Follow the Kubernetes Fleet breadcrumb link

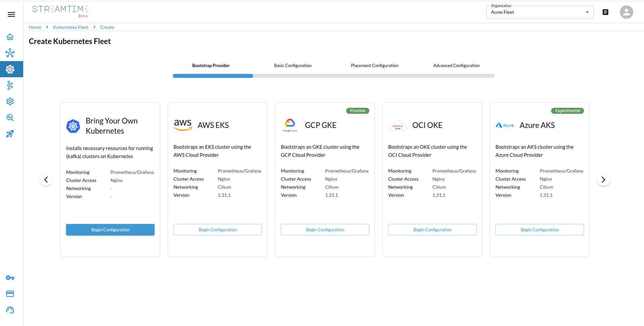(x=71, y=27)
